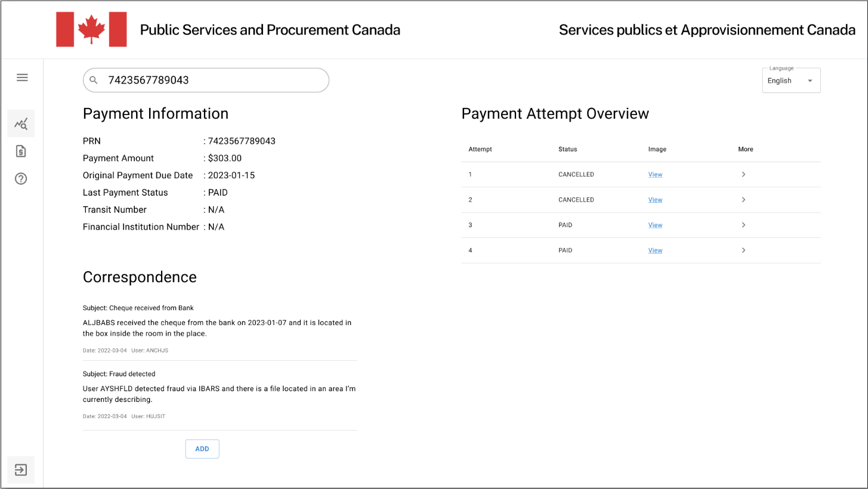Click the logout exit icon

pyautogui.click(x=21, y=470)
